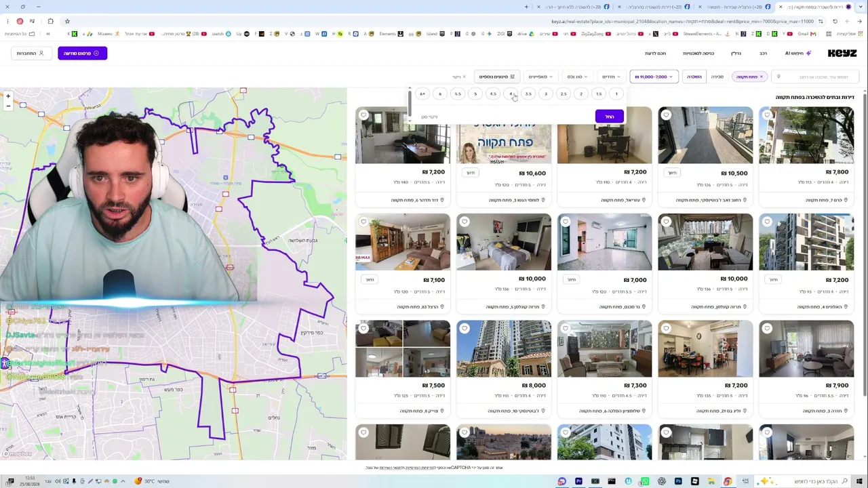Select the 6+ rooms option
Screen dimensions: 868x488
(422, 94)
